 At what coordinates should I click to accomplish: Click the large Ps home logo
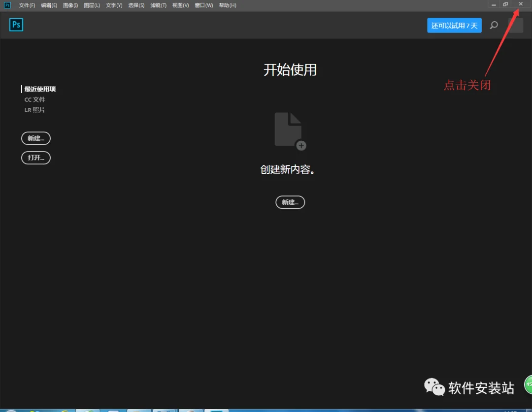[16, 25]
